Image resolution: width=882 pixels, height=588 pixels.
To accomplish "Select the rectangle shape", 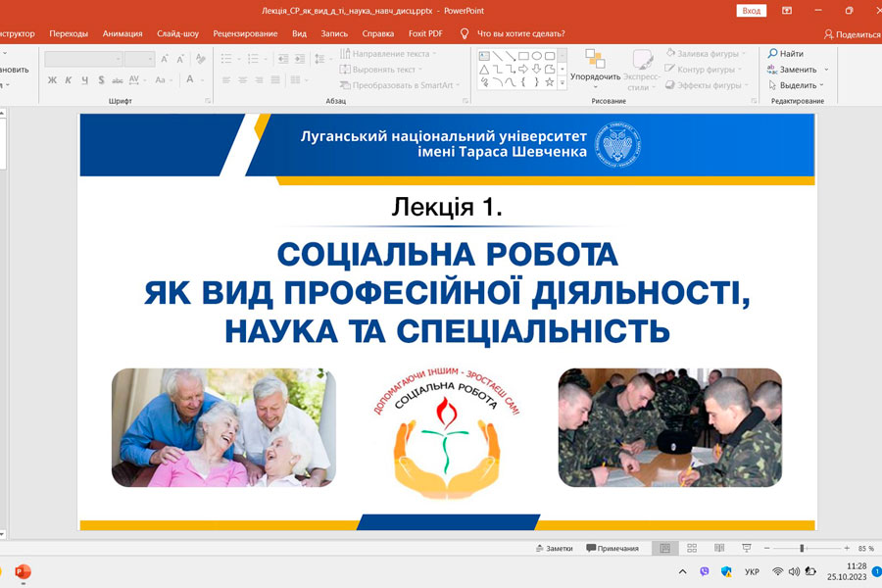I will (523, 56).
